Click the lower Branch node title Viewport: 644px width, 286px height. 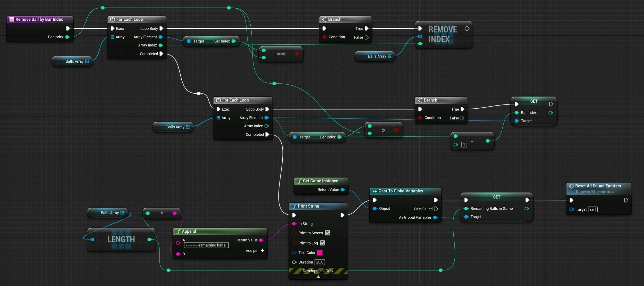tap(430, 100)
